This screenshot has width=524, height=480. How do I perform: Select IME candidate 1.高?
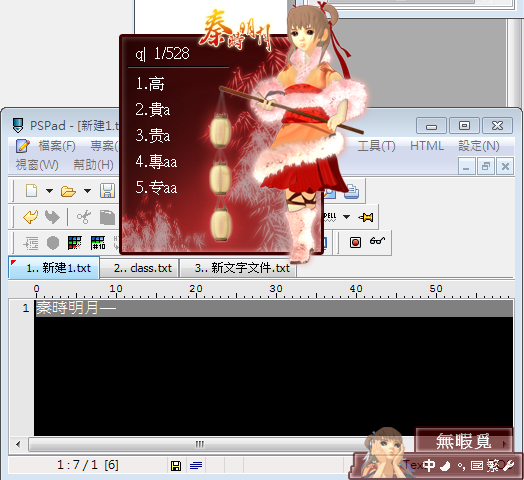[150, 84]
